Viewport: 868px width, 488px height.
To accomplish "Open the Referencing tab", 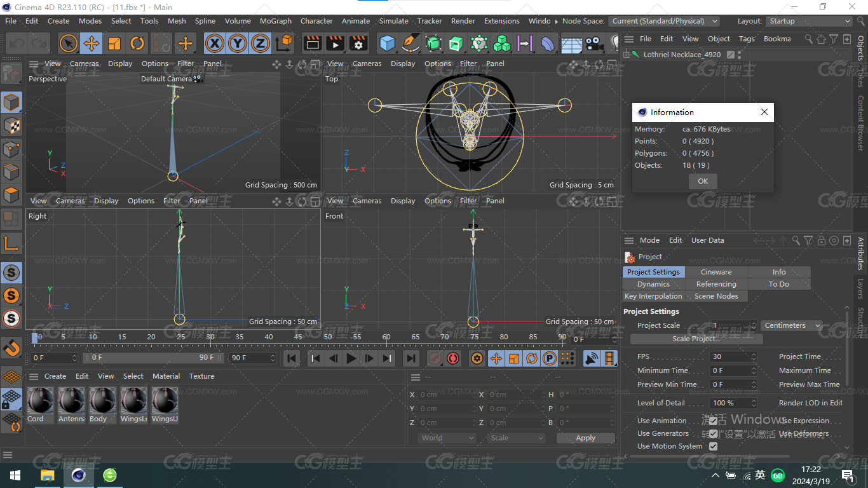I will coord(716,284).
